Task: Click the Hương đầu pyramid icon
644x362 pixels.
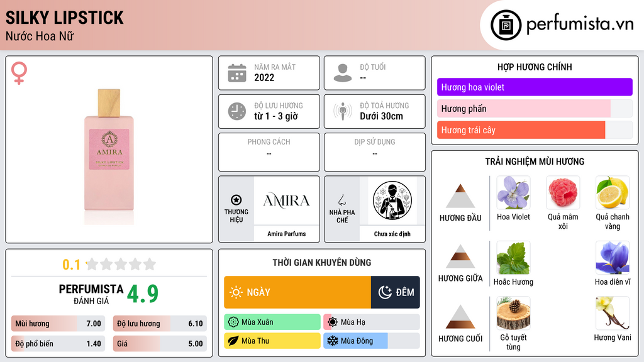Action: [460, 196]
